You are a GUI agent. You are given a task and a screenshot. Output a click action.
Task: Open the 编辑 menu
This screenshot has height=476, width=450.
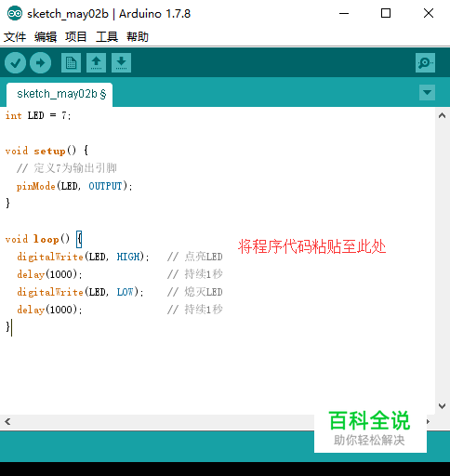46,37
